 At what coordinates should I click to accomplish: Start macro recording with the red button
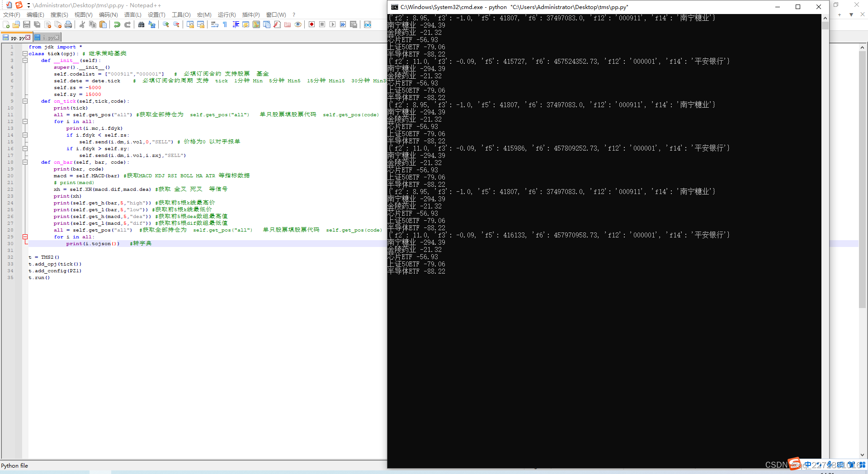pos(311,24)
